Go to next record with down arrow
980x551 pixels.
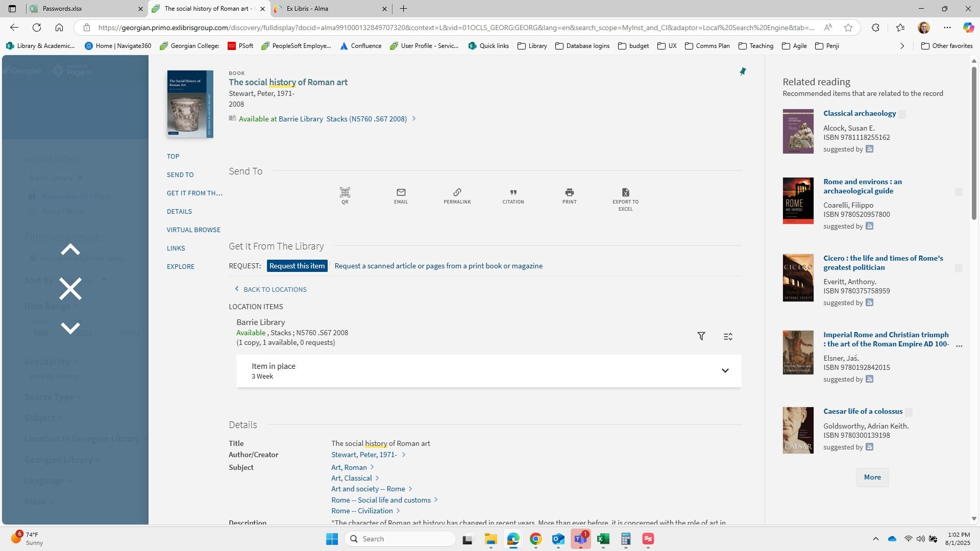pos(70,328)
